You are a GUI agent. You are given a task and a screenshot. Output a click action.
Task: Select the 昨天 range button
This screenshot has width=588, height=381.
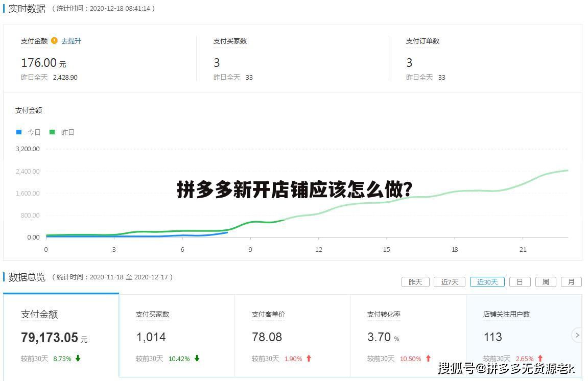415,282
